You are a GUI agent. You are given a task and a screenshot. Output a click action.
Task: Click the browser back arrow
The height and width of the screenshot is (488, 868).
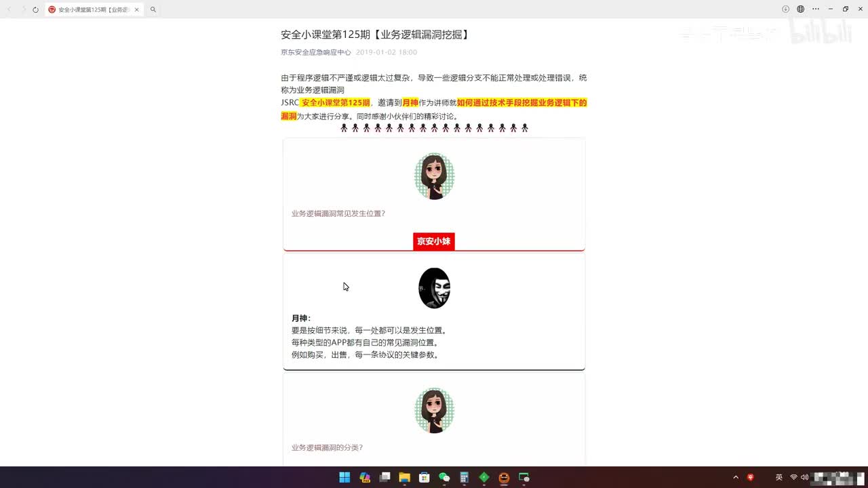point(9,9)
